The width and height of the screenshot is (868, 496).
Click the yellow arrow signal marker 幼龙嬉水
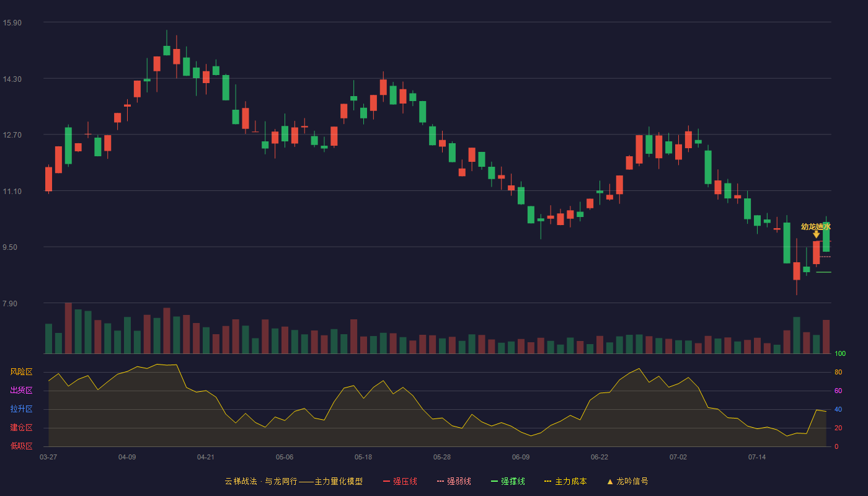[x=816, y=234]
